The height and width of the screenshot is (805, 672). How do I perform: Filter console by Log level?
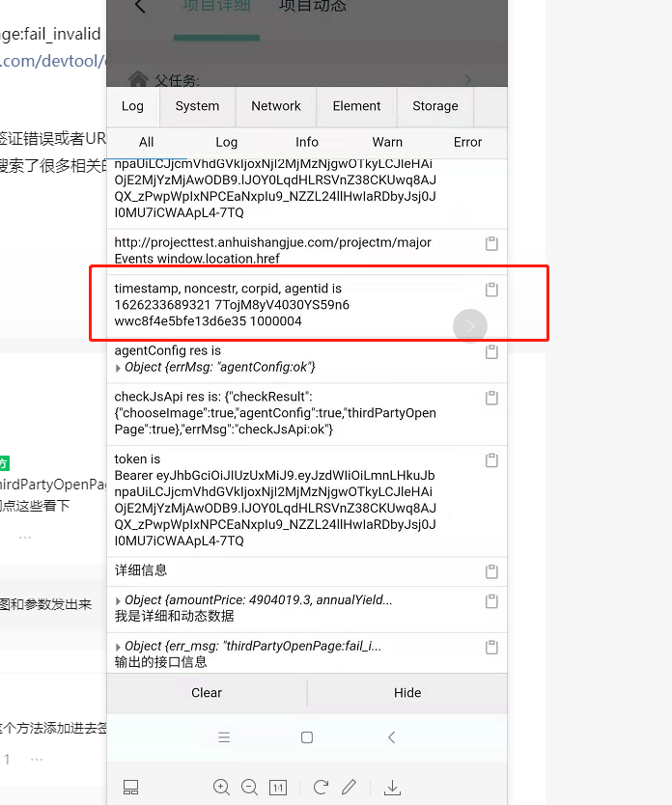226,142
